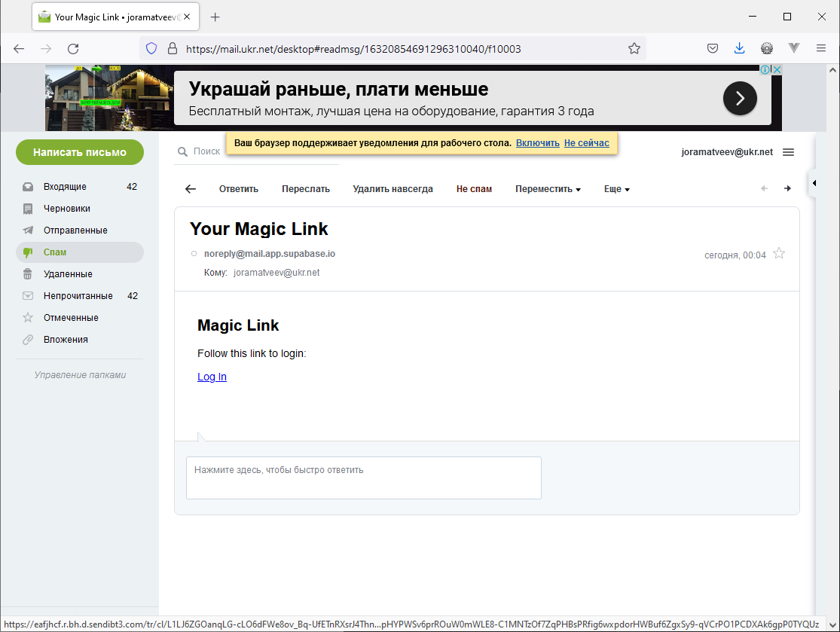Image resolution: width=840 pixels, height=632 pixels.
Task: Click scrollbar down arrow
Action: pos(832,624)
